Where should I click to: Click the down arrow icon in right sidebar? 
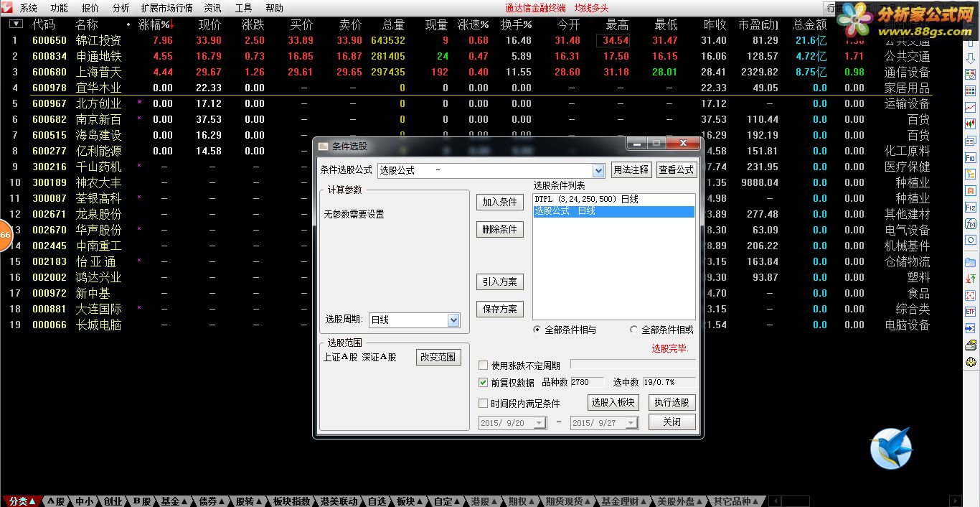coord(971,58)
